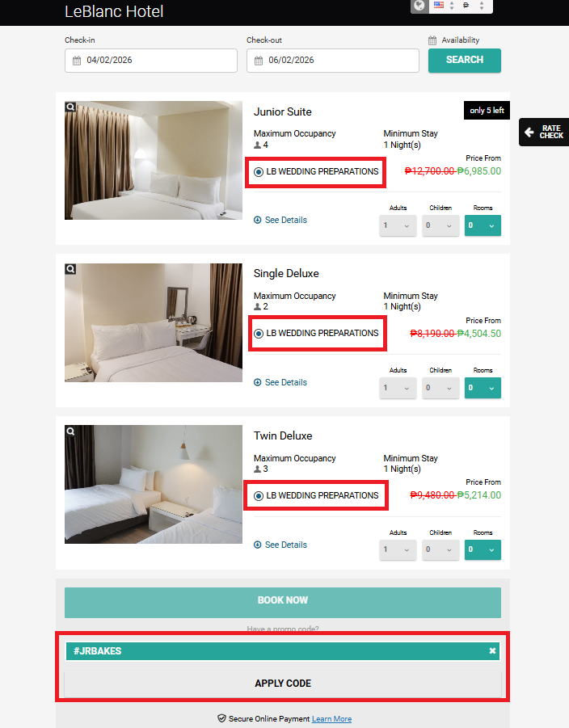Open the Single Deluxe Adults dropdown
Viewport: 569px width, 728px height.
tap(398, 388)
